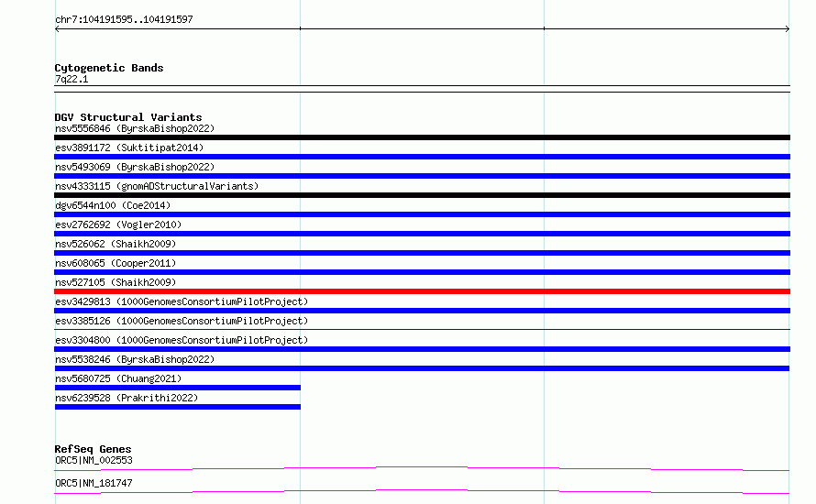Viewport: 816px width, 504px height.
Task: Click the blue bar under nsv5538246
Action: point(422,368)
